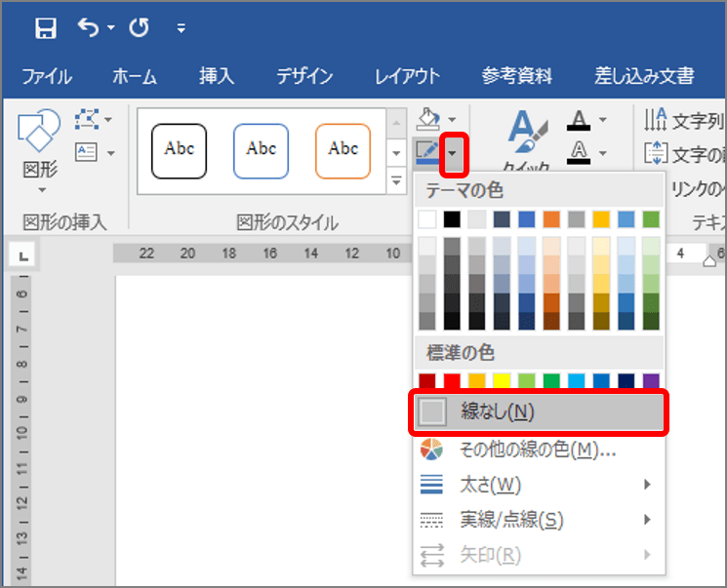
Task: Switch to the レイアウト tab
Action: tap(407, 76)
